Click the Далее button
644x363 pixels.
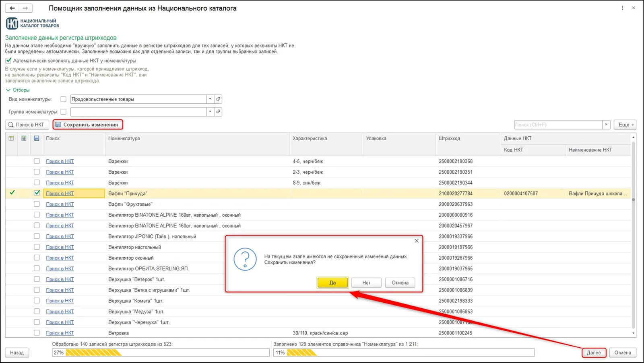tap(594, 353)
